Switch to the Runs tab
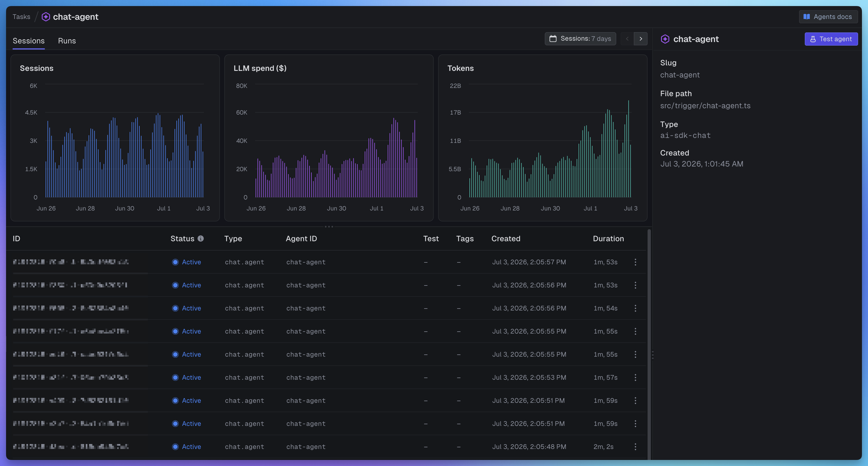 click(67, 41)
